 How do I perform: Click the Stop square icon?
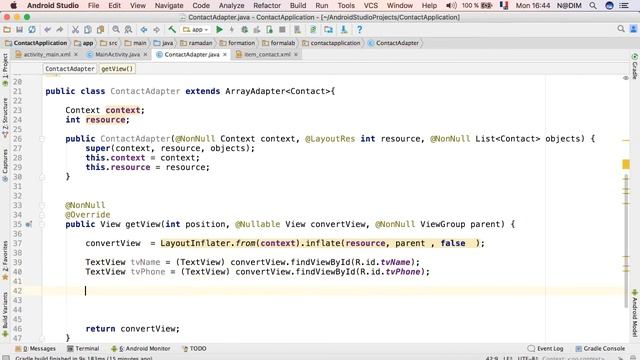point(282,29)
